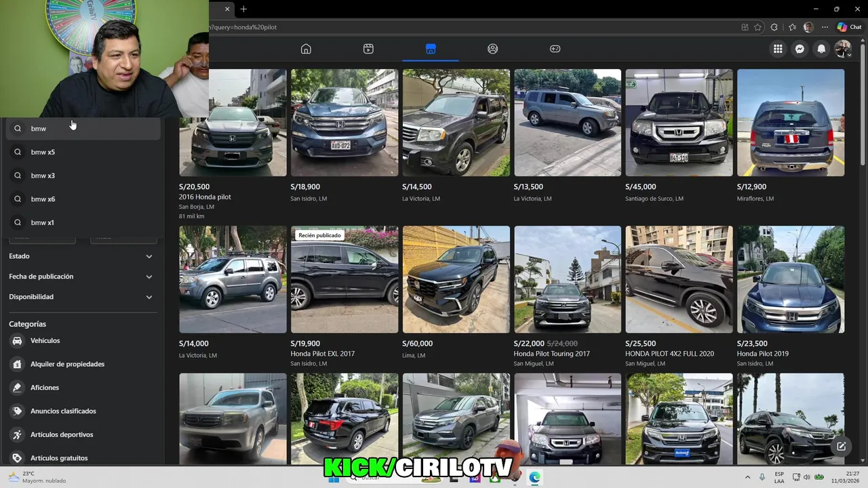Click the split screen icon in address bar

pos(745,27)
